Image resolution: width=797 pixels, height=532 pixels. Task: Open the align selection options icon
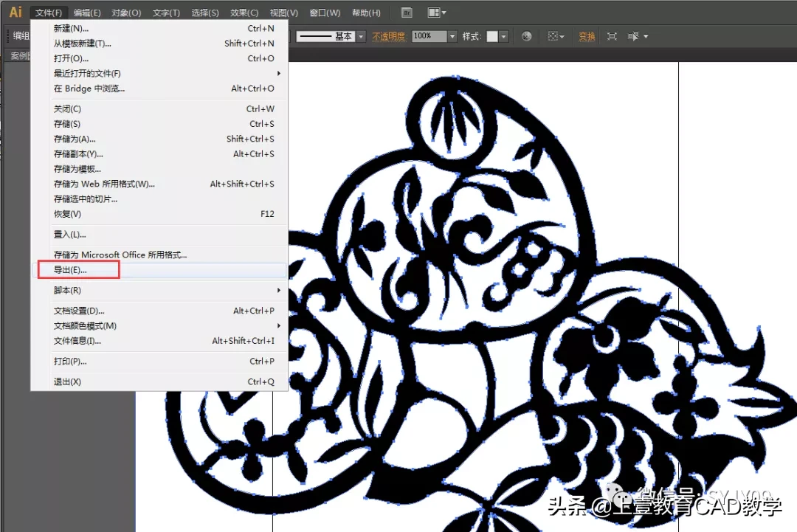pos(556,36)
